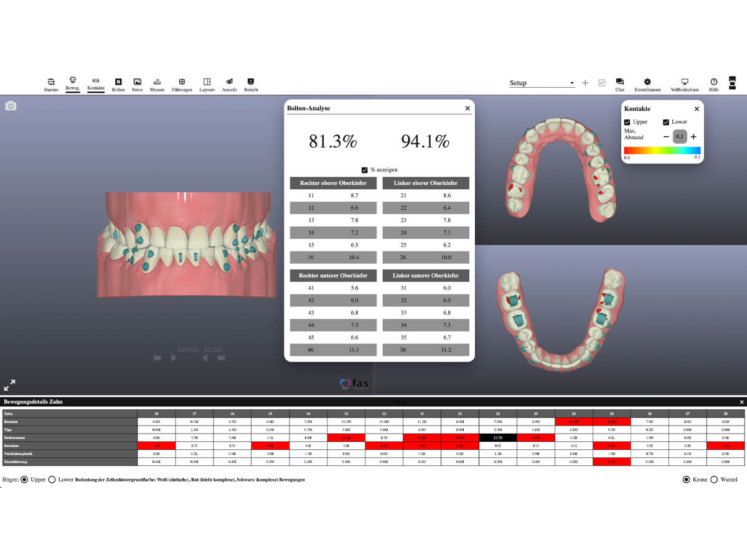This screenshot has height=560, width=747.
Task: Increase Max. Abstand with plus button
Action: 693,137
